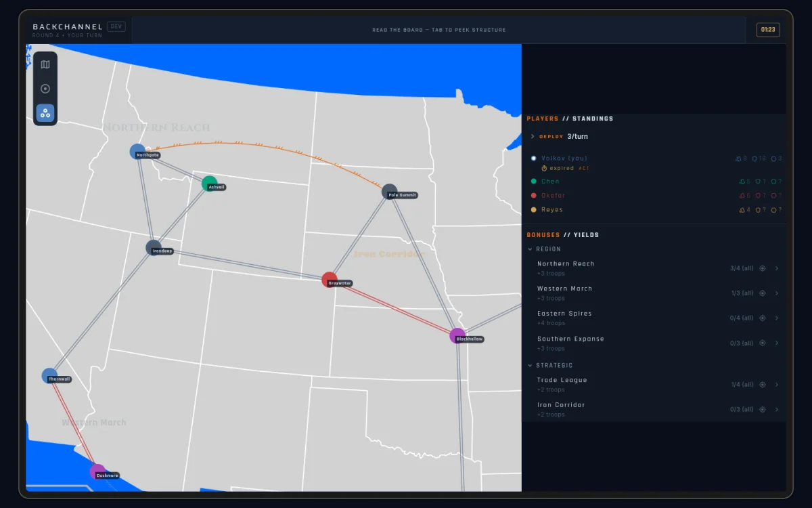Locate Eastern Spires with its target icon

tap(763, 318)
